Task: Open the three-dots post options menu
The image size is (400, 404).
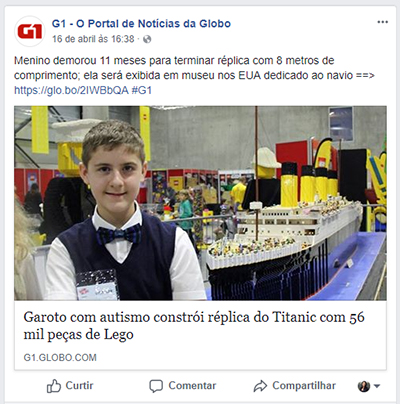Action: click(382, 22)
